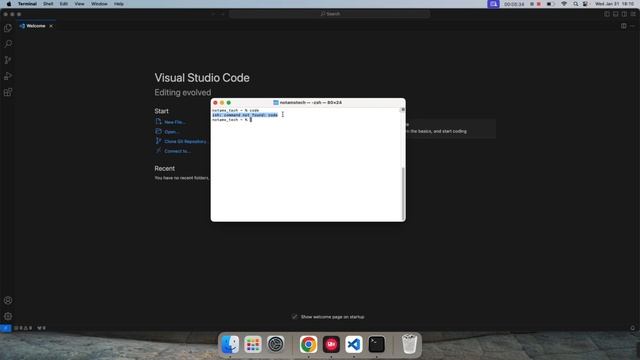Click the VS Code command center search box
Screen dimensions: 640x360
(329, 14)
